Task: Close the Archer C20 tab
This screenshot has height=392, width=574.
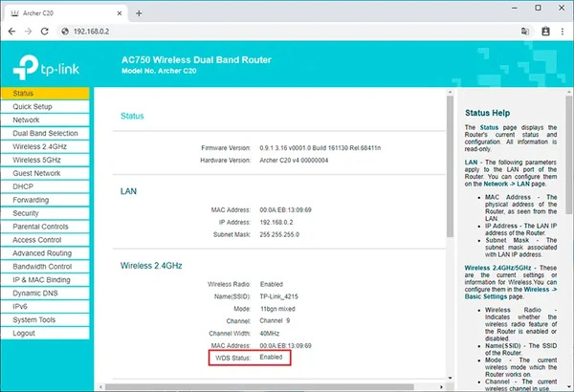Action: 120,13
